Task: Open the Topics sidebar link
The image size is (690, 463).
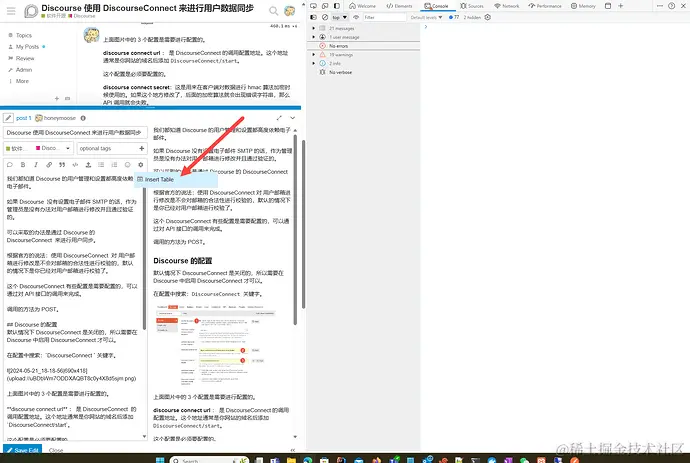Action: pyautogui.click(x=24, y=35)
